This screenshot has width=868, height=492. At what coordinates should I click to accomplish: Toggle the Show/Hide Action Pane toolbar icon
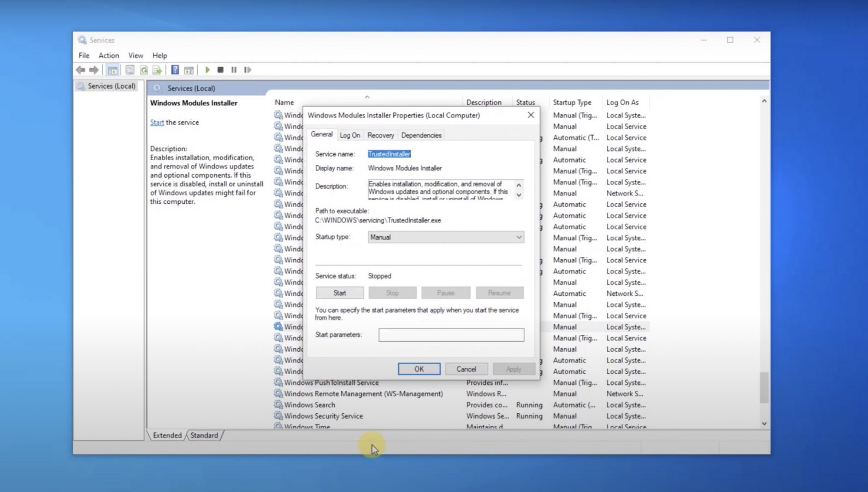(x=189, y=70)
